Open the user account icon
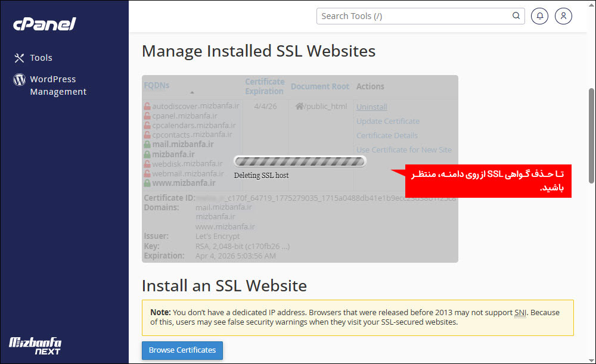 coord(563,16)
